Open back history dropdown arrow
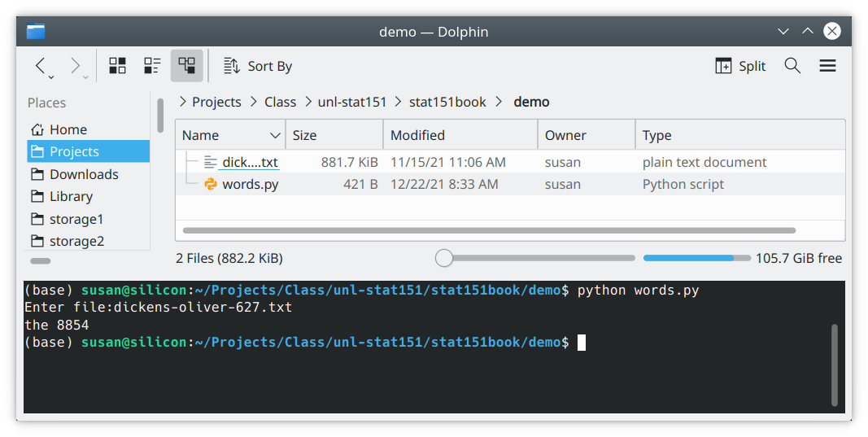868x437 pixels. 51,77
